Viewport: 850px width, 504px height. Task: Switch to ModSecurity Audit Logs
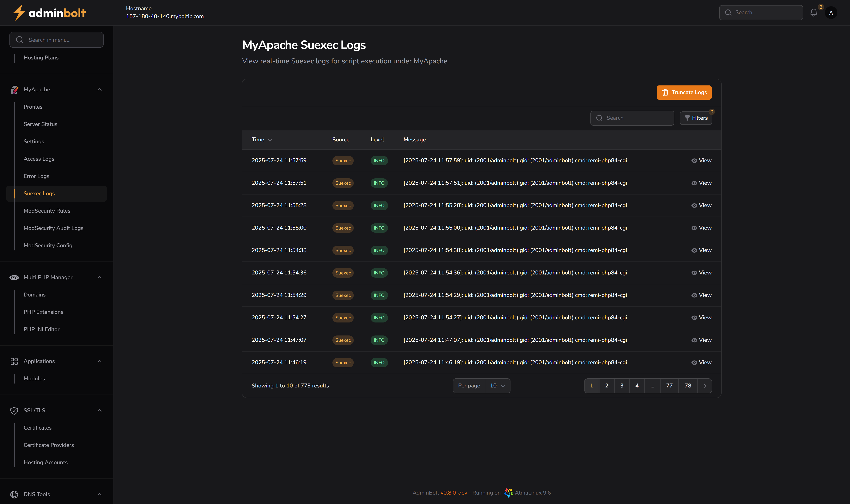click(x=53, y=228)
